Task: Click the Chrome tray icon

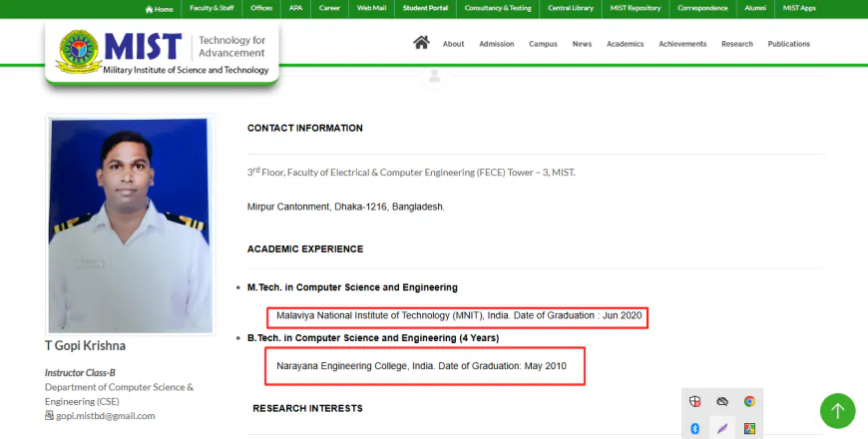Action: click(749, 401)
